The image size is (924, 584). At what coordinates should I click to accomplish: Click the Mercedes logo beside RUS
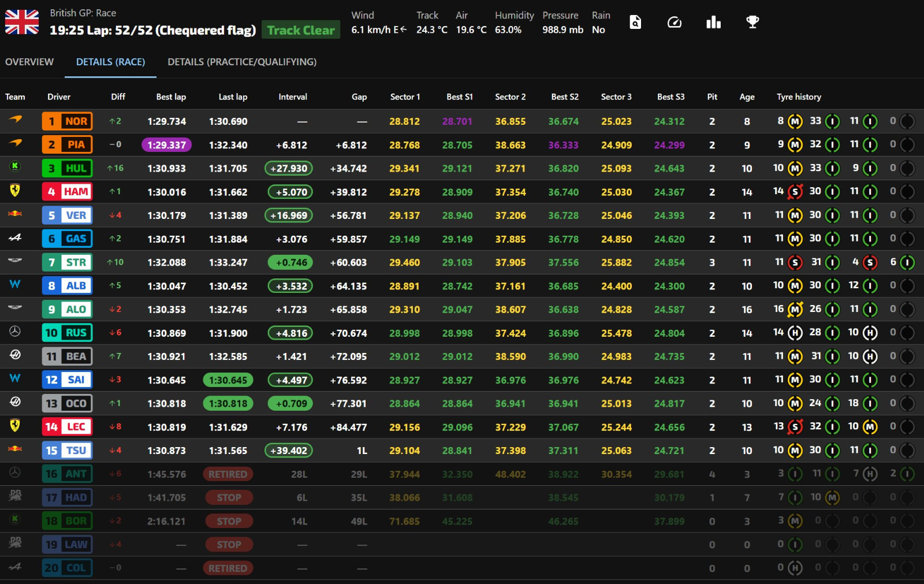(15, 332)
